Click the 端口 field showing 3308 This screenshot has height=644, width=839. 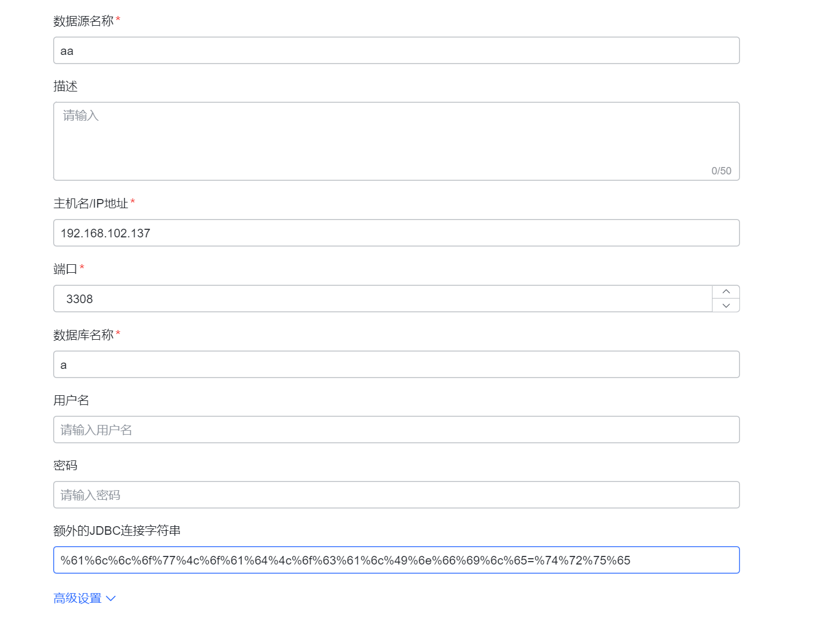(x=378, y=299)
